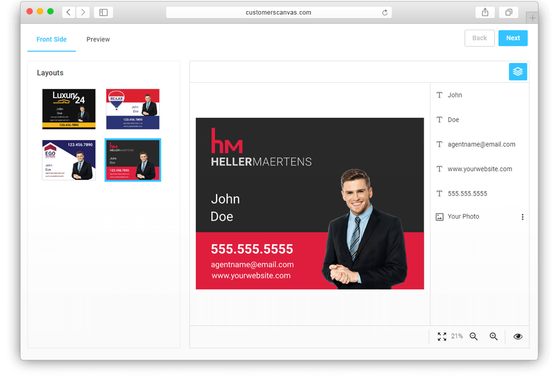Show all tabs overview icon
The width and height of the screenshot is (558, 392).
click(x=509, y=13)
